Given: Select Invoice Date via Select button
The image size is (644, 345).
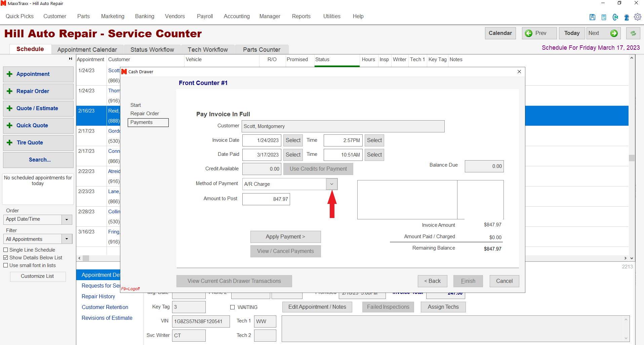Looking at the screenshot, I should pos(293,140).
